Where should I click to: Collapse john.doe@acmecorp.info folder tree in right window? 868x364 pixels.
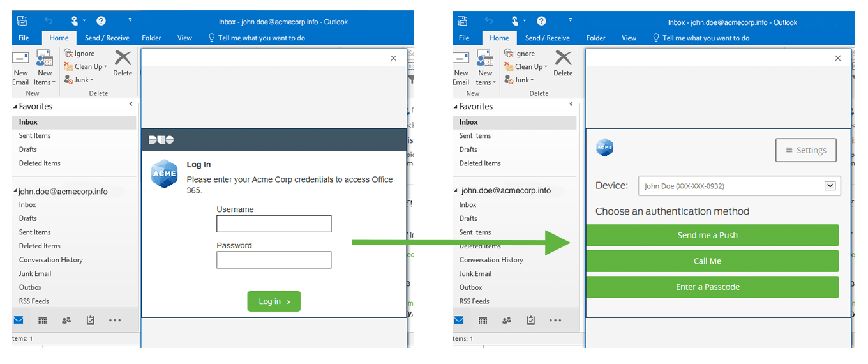[x=456, y=190]
